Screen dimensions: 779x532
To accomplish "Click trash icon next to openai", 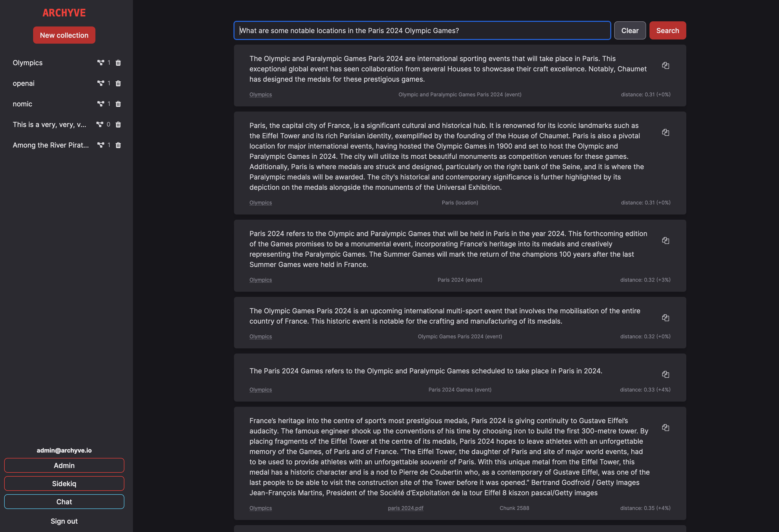I will point(118,83).
